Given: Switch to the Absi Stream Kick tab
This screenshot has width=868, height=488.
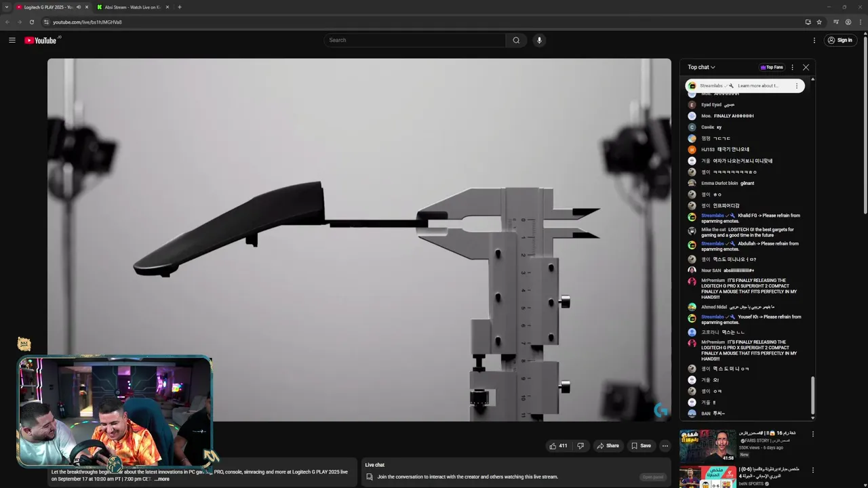Looking at the screenshot, I should coord(133,7).
